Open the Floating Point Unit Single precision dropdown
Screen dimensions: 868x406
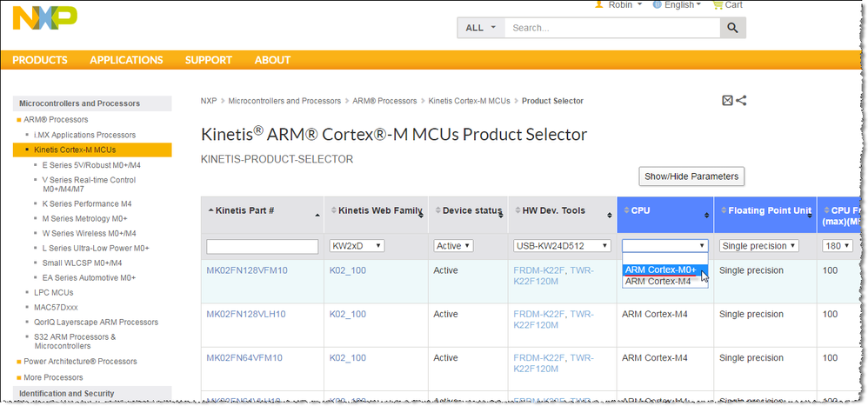coord(758,246)
